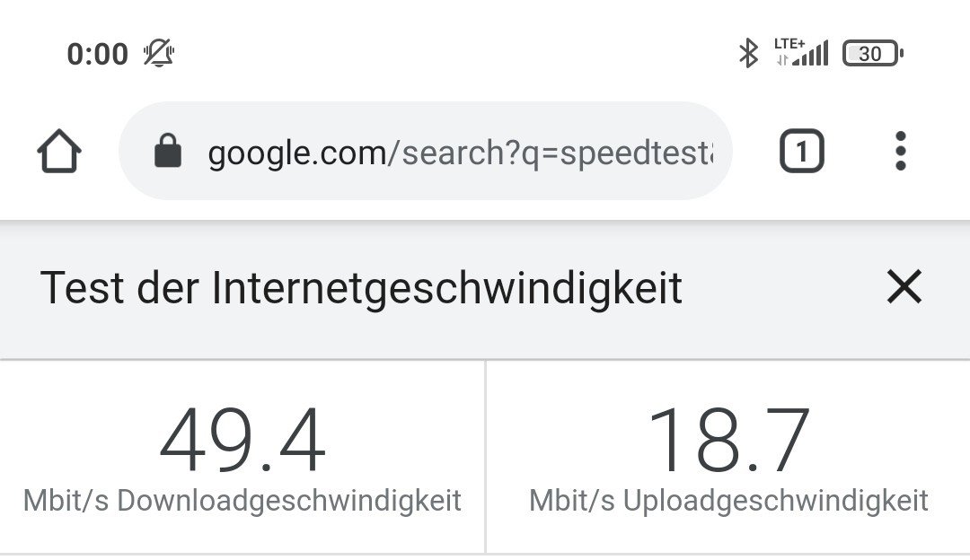The height and width of the screenshot is (560, 970).
Task: Click the google.com URL address bar
Action: tap(426, 151)
